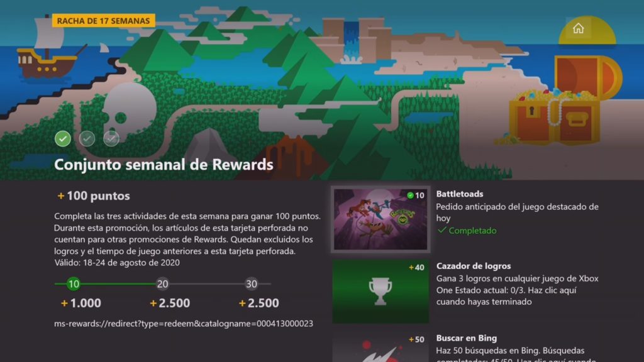
Task: Click the Racha de 17 semanas badge
Action: click(104, 21)
